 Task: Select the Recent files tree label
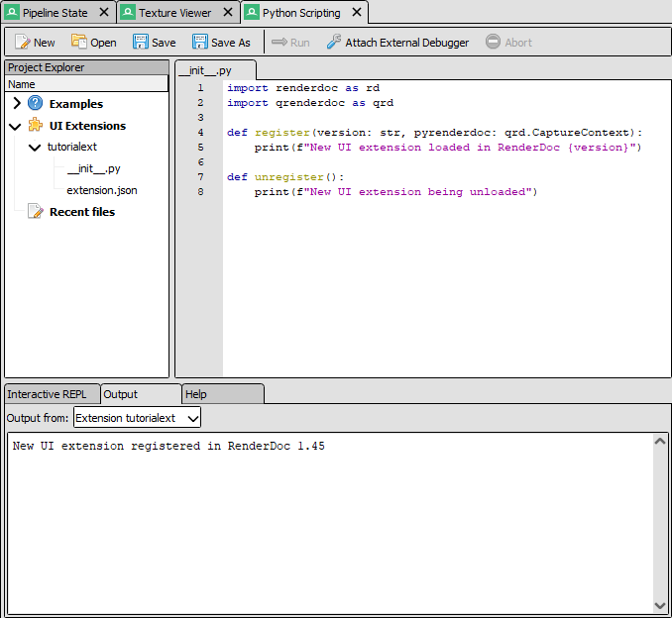82,212
